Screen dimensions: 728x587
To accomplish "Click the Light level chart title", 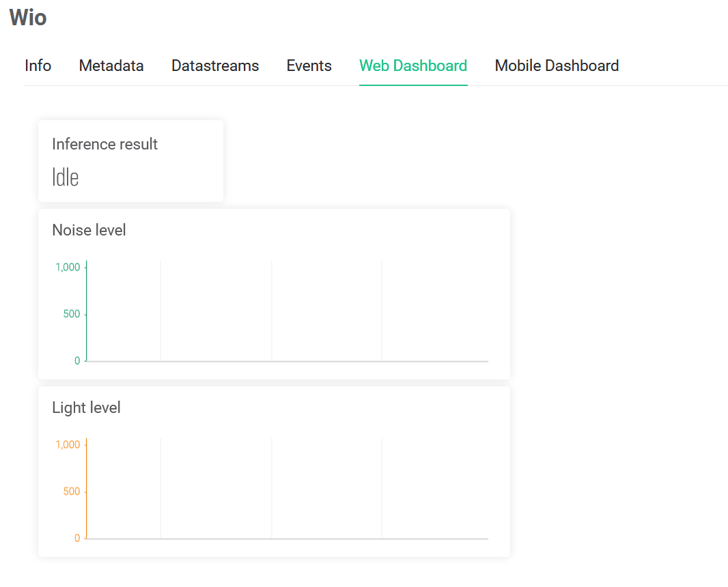I will tap(86, 407).
